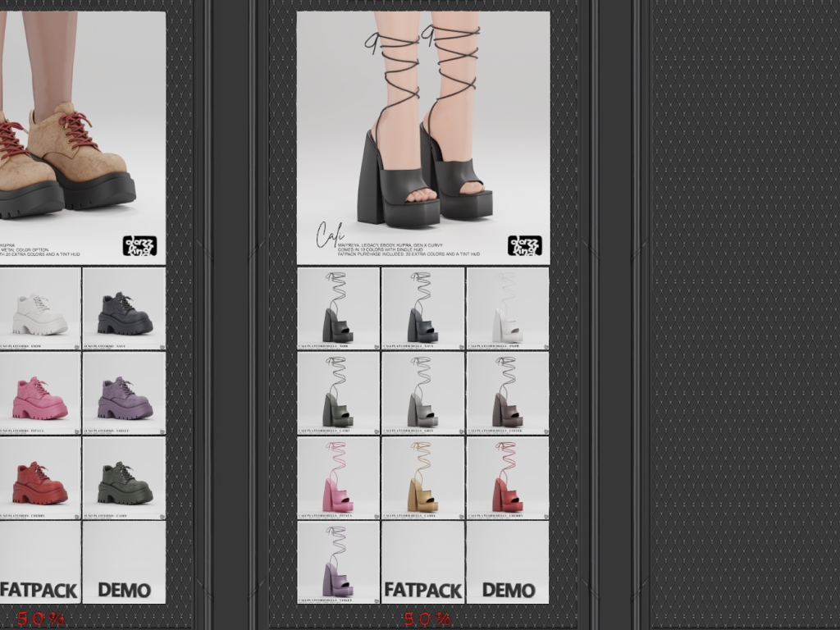Screen dimensions: 840x630
Task: Choose the Navy lace-up platform shoes
Action: tap(124, 308)
